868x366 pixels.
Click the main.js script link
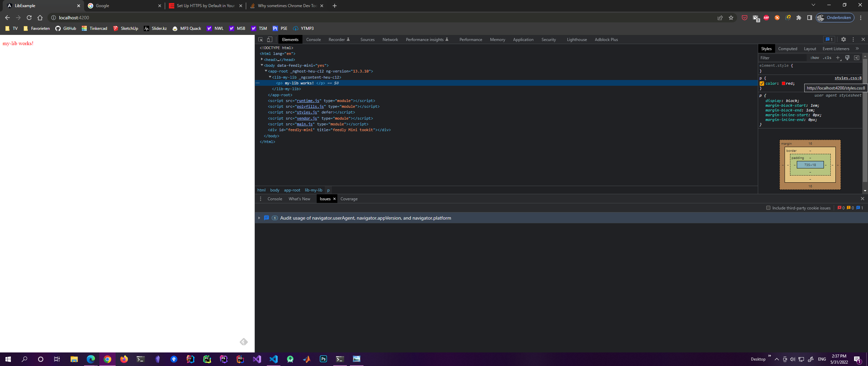click(304, 124)
